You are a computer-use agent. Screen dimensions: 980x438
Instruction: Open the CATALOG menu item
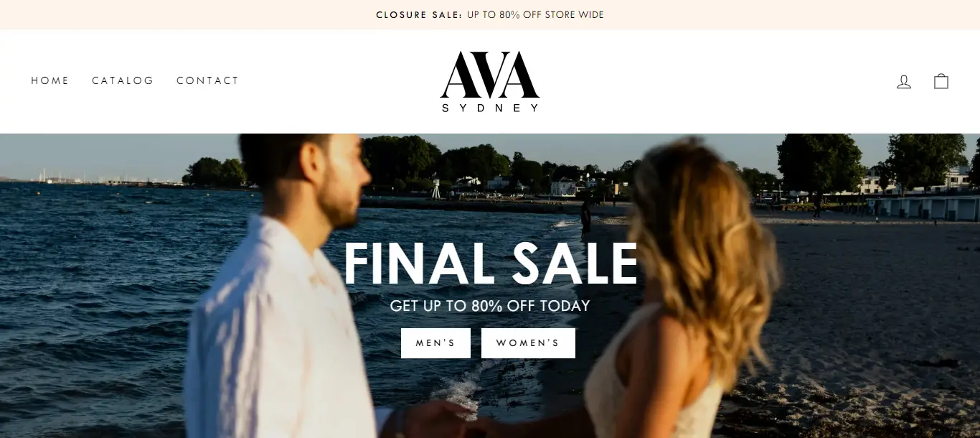point(123,80)
